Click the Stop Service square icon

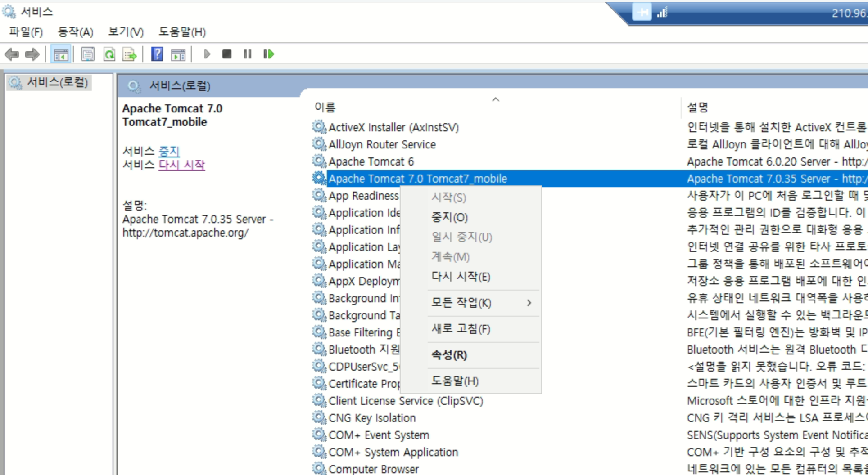[227, 54]
